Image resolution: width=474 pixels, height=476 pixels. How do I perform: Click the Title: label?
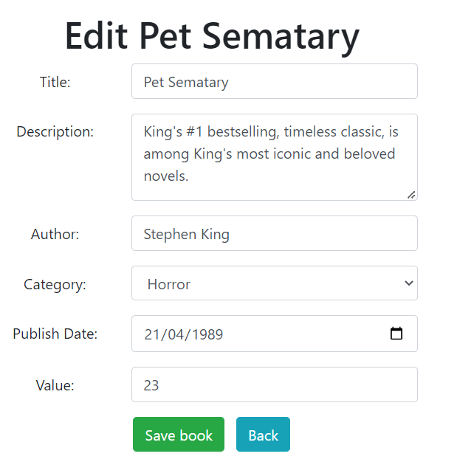tap(55, 82)
